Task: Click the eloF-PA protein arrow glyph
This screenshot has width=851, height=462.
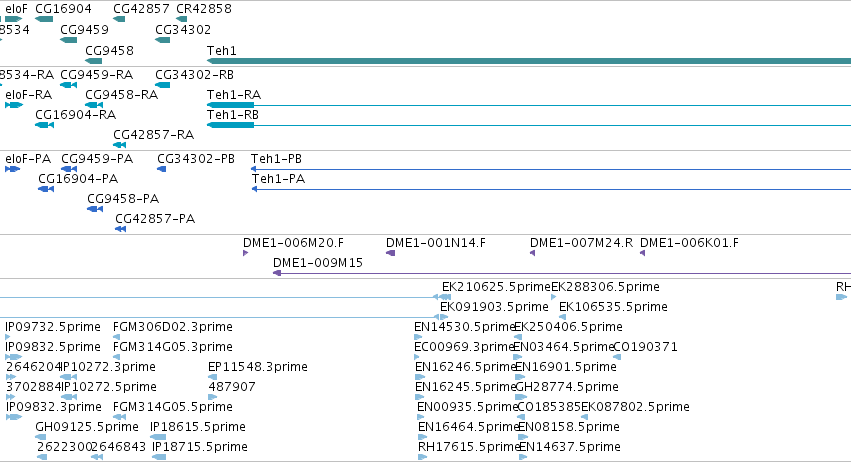Action: 12,169
